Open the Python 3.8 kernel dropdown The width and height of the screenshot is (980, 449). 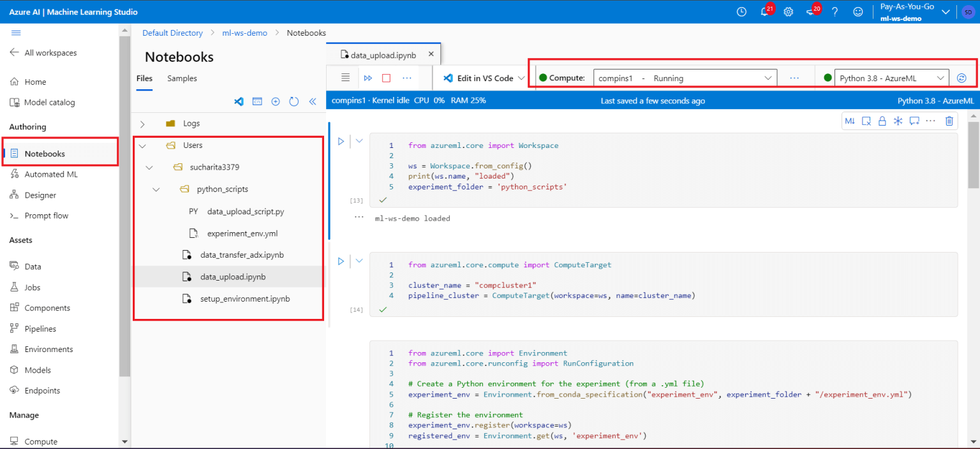(891, 78)
